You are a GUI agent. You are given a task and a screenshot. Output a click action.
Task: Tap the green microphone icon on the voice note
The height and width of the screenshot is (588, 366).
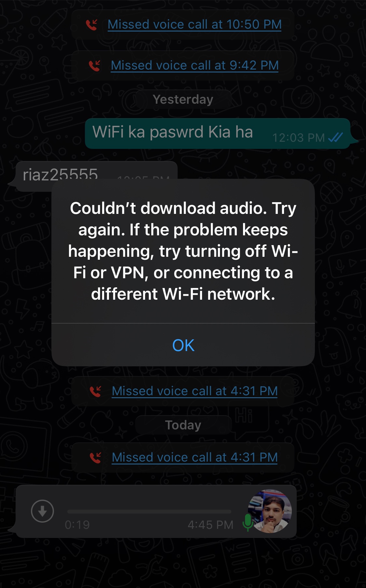point(248,522)
